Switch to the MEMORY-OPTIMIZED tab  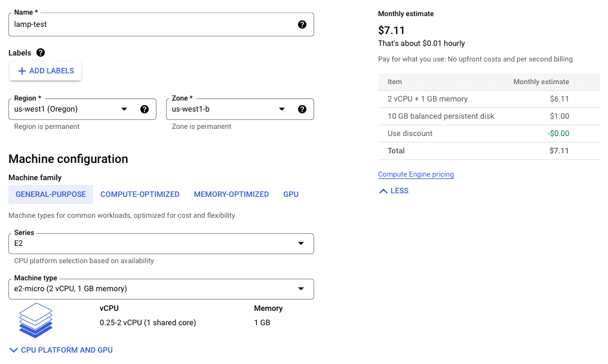(232, 195)
